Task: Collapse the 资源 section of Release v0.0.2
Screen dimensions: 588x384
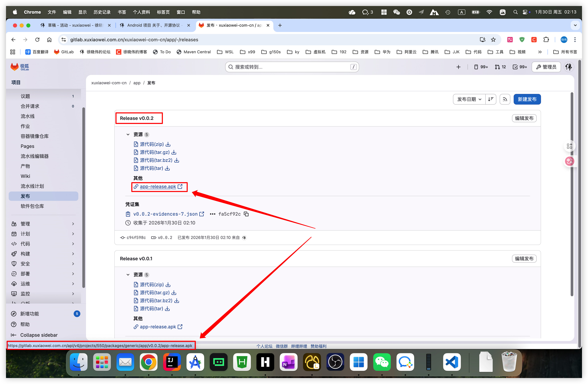Action: [x=128, y=135]
